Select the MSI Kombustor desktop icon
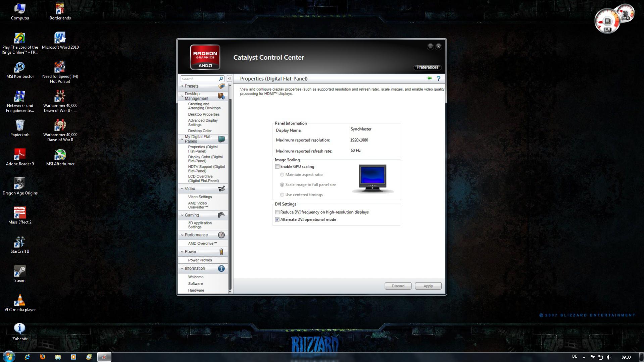The width and height of the screenshot is (644, 362). pyautogui.click(x=20, y=70)
